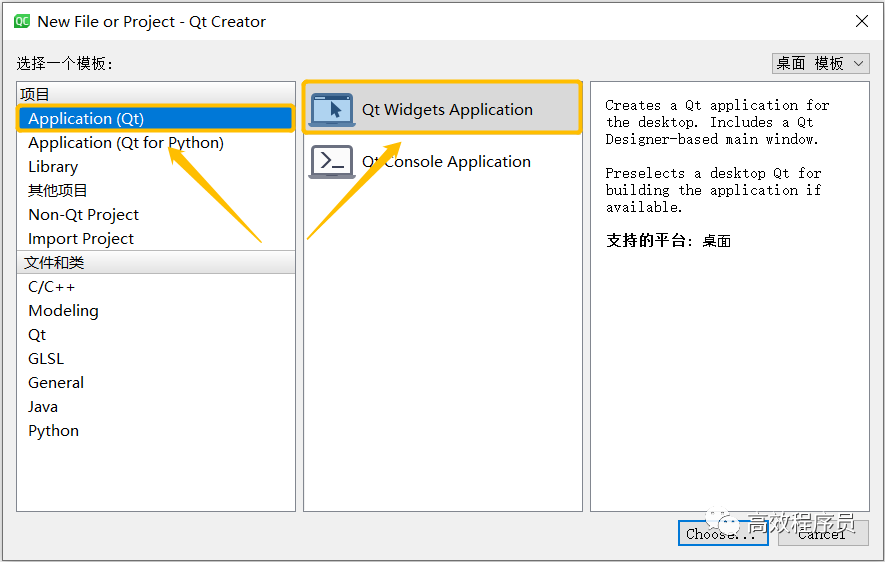885x562 pixels.
Task: Click the Qt Creator logo in title bar
Action: [x=22, y=21]
